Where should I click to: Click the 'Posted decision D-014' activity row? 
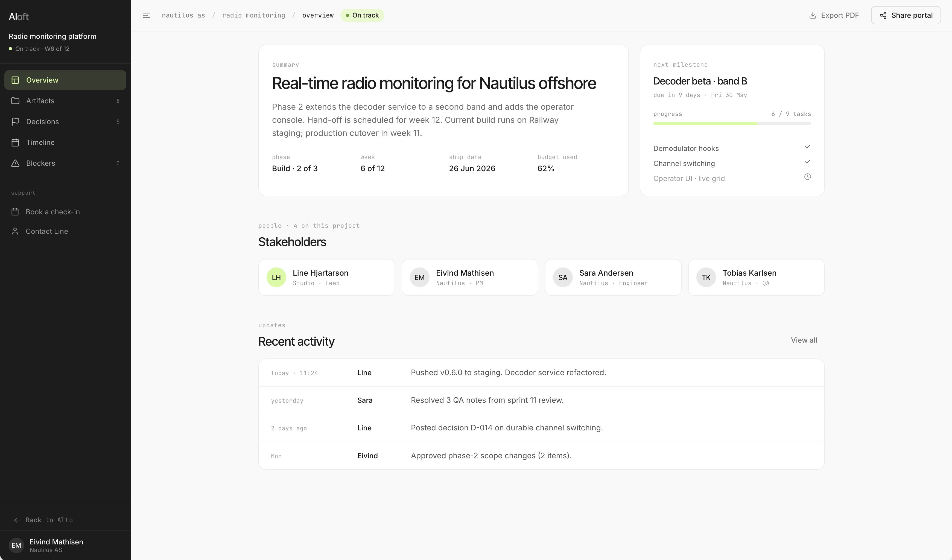(541, 428)
